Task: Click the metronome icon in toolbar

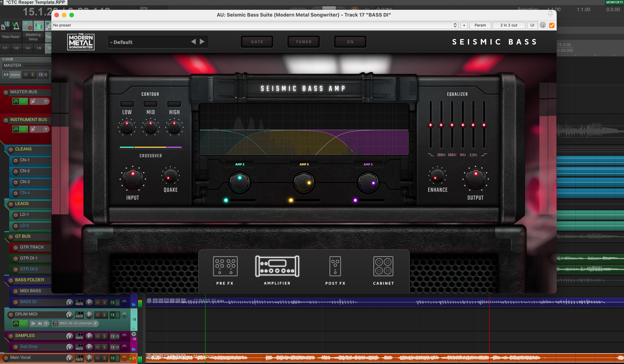Action: pyautogui.click(x=16, y=26)
